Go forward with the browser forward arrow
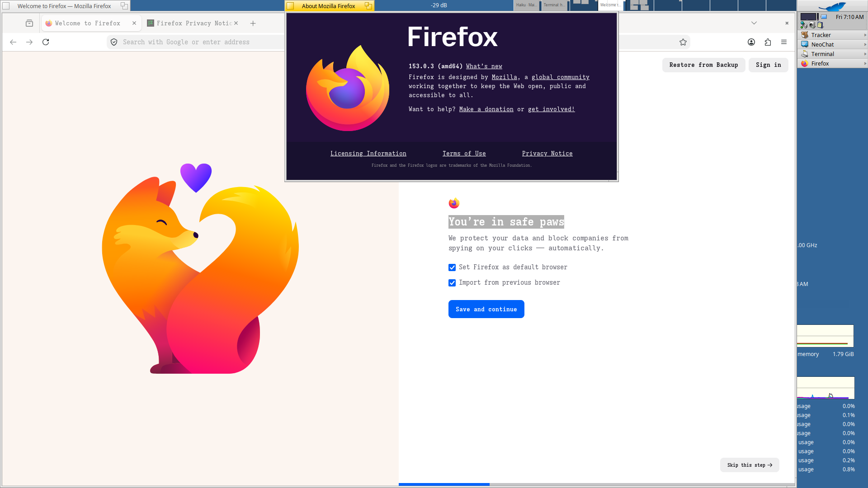868x488 pixels. point(29,42)
